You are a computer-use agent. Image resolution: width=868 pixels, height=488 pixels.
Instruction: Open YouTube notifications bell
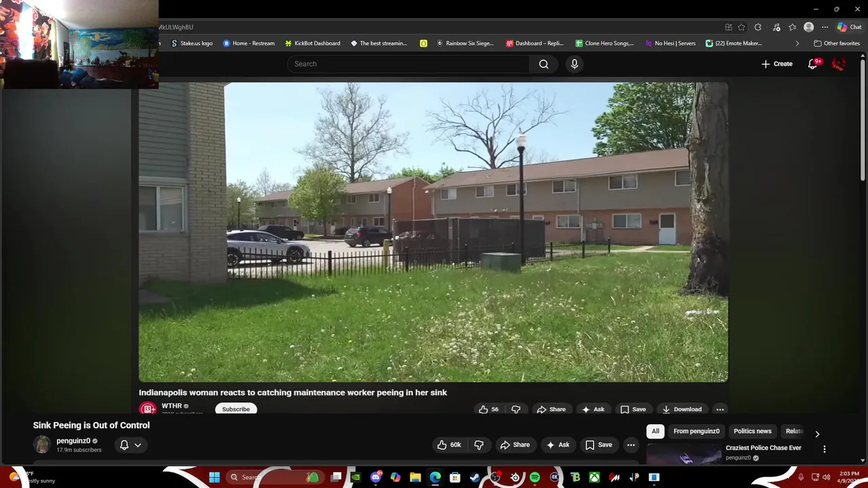coord(813,64)
